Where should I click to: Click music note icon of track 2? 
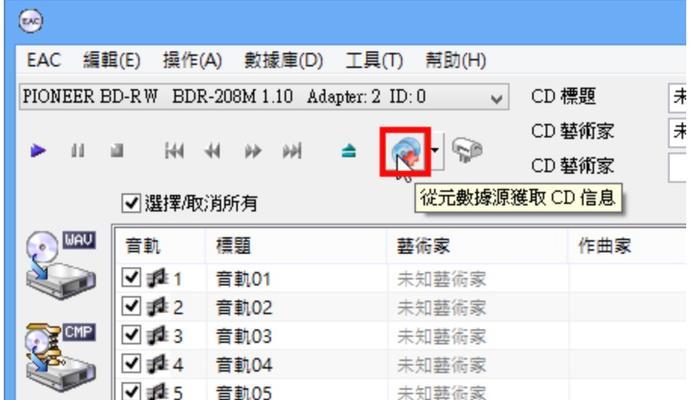coord(158,307)
